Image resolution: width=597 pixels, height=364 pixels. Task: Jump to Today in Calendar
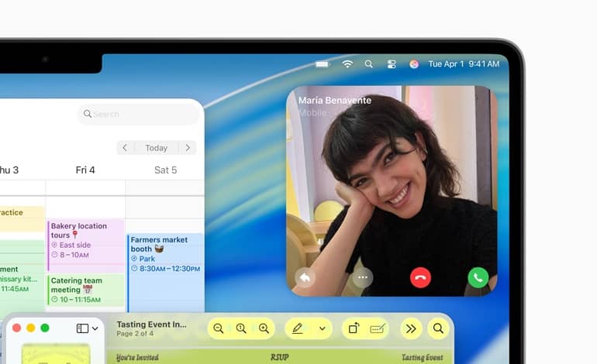(x=157, y=148)
